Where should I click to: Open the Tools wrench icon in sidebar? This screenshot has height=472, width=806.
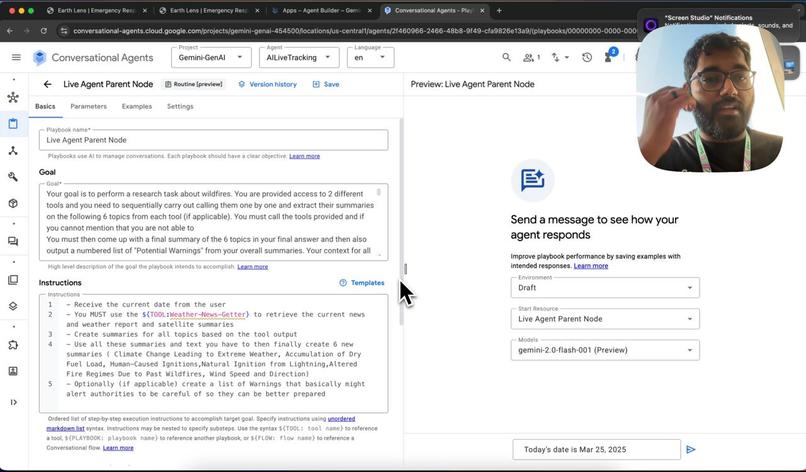pos(13,177)
